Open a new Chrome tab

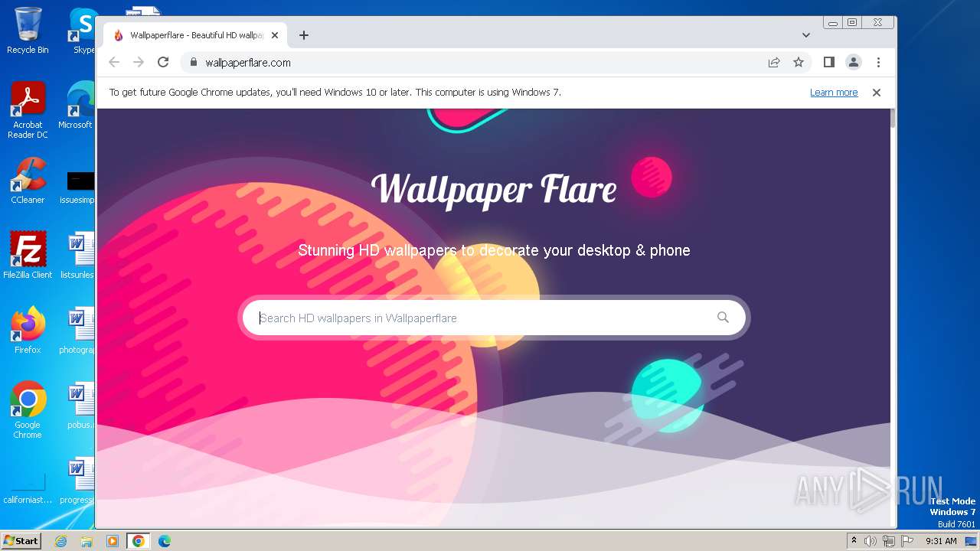(x=304, y=35)
